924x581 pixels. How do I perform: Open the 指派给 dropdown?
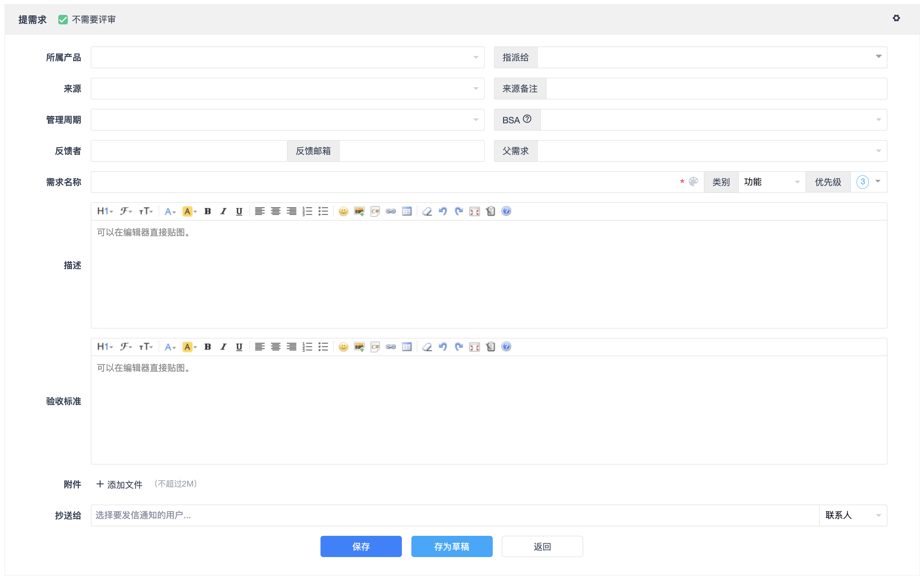click(x=712, y=57)
